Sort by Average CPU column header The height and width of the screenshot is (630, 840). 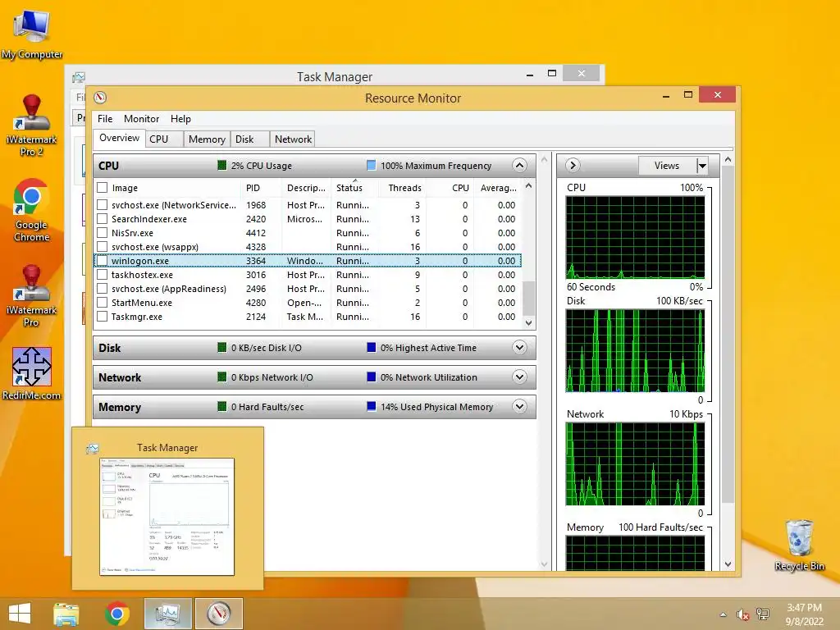pos(498,188)
